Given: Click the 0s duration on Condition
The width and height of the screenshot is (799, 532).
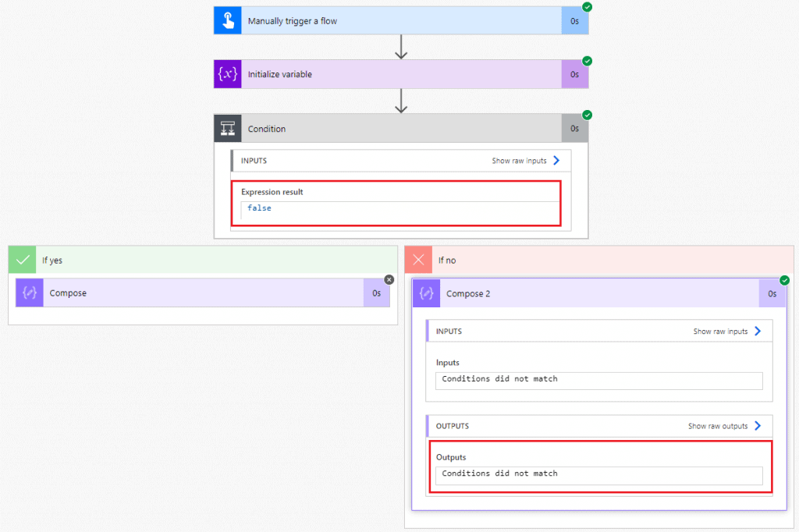Looking at the screenshot, I should pos(574,129).
